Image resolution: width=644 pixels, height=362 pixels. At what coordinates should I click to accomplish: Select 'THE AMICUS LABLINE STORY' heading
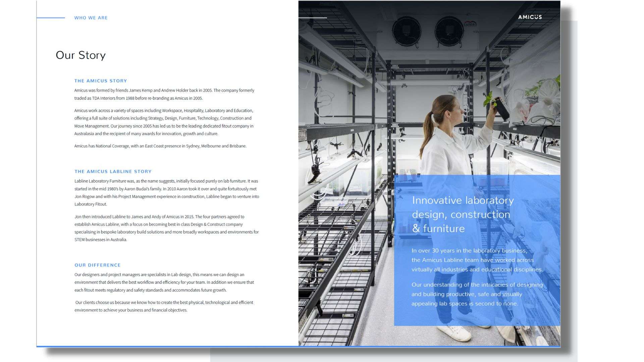[113, 171]
